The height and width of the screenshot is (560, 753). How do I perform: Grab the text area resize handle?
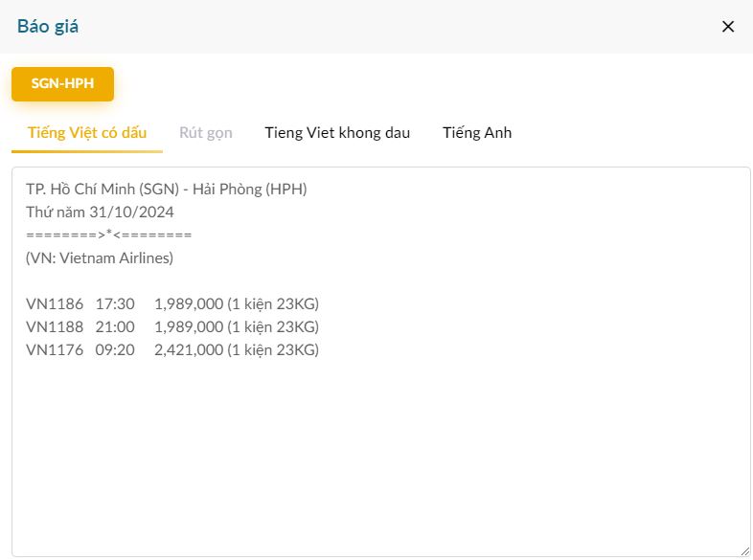click(x=743, y=549)
